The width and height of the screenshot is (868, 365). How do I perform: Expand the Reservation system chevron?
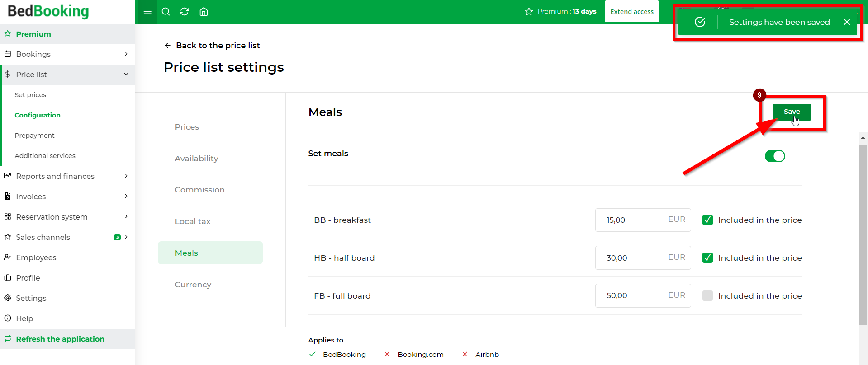(x=126, y=216)
